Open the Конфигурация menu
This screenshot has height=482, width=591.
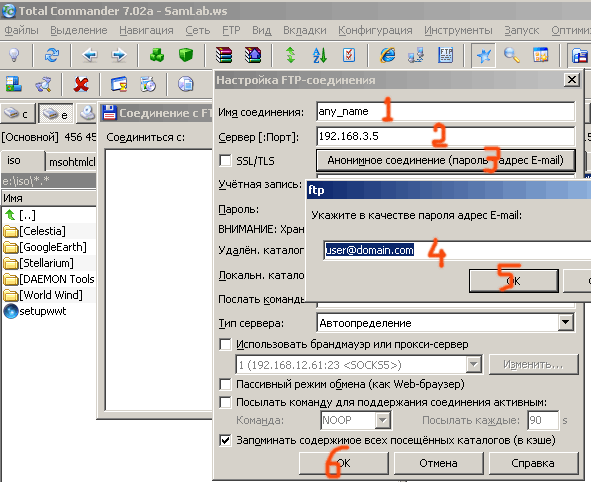click(x=375, y=30)
